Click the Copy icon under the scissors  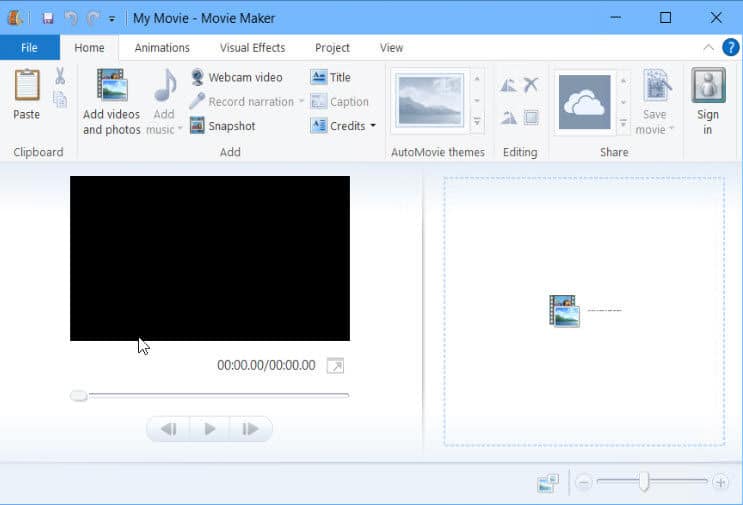pyautogui.click(x=60, y=100)
